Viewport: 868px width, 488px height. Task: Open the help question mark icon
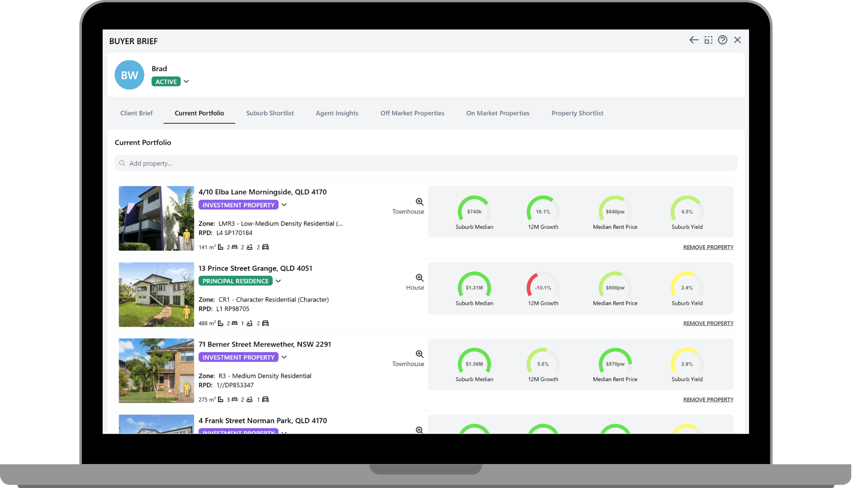point(722,40)
